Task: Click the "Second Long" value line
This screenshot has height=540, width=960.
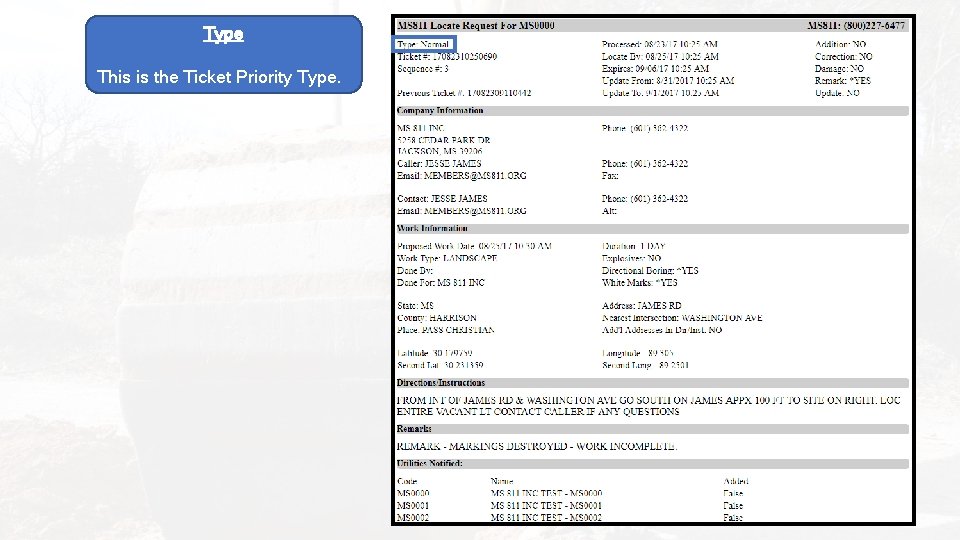Action: pos(645,366)
